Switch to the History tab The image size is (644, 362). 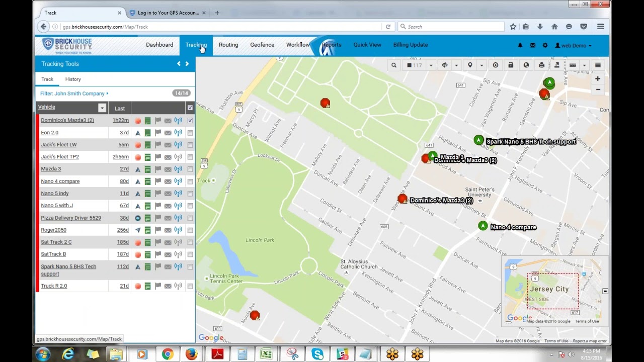click(73, 79)
